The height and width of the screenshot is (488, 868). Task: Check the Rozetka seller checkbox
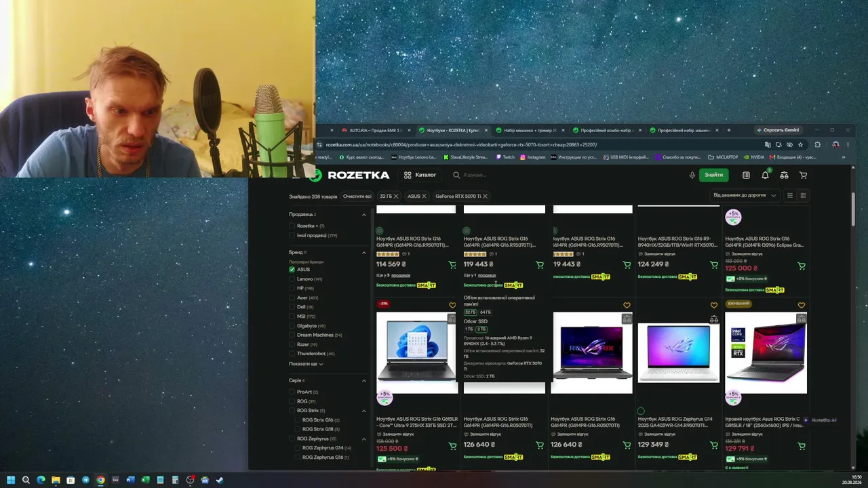point(292,226)
